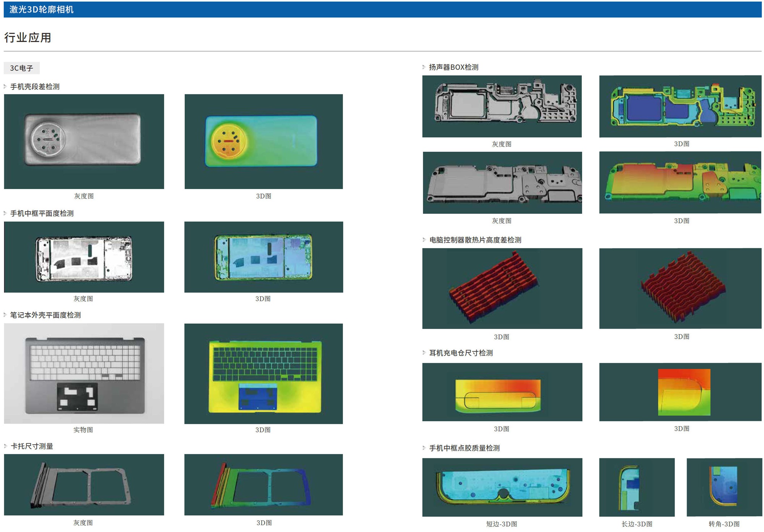This screenshot has height=532, width=764.
Task: Click the triangle beside 笔记本外壳平面度检测
Action: click(5, 315)
